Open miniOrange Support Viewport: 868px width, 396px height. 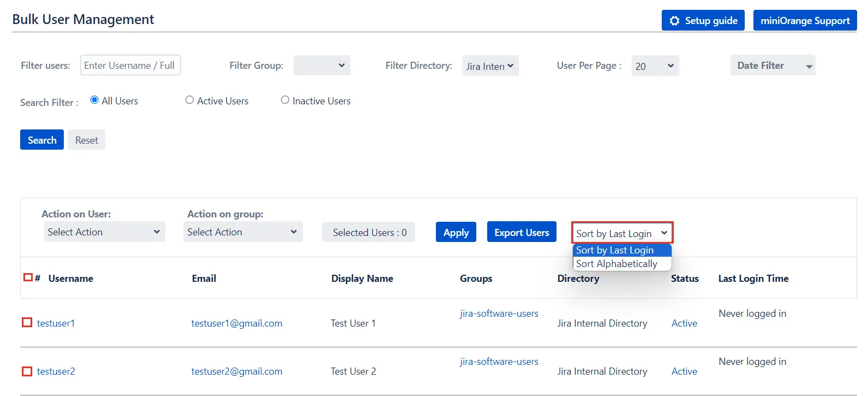(805, 21)
